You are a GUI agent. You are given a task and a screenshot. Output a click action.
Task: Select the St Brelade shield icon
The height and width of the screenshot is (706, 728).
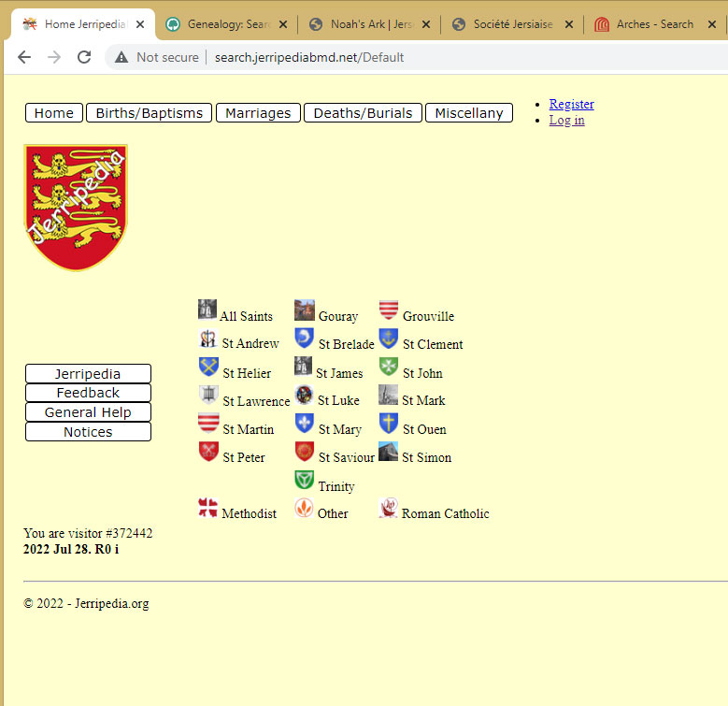(304, 339)
